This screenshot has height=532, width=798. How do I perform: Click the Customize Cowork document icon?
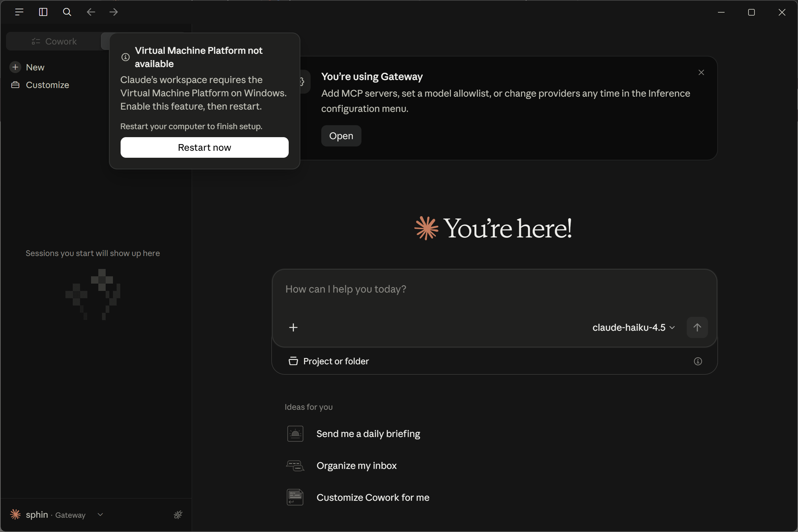coord(295,497)
